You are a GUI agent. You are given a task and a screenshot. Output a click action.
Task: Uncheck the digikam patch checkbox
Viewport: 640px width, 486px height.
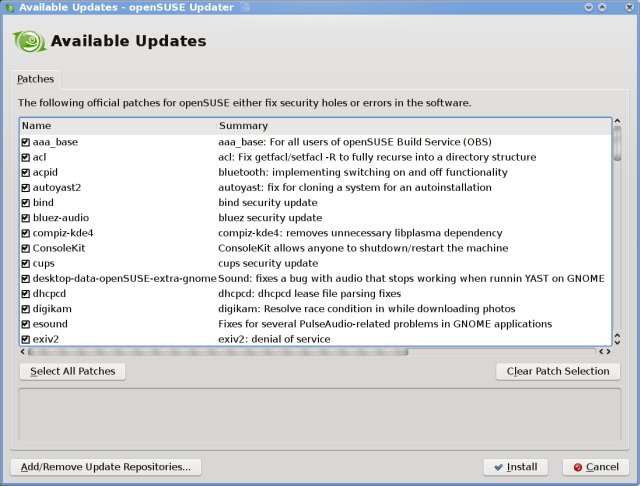point(26,309)
